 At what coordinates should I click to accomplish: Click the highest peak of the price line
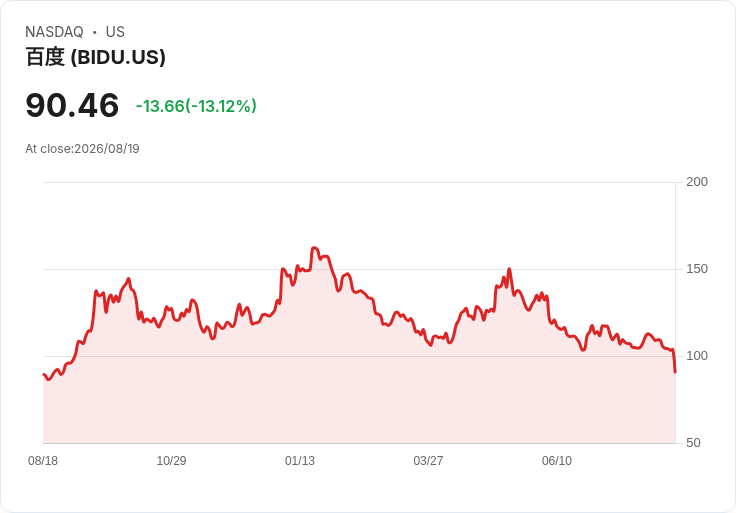(x=314, y=247)
